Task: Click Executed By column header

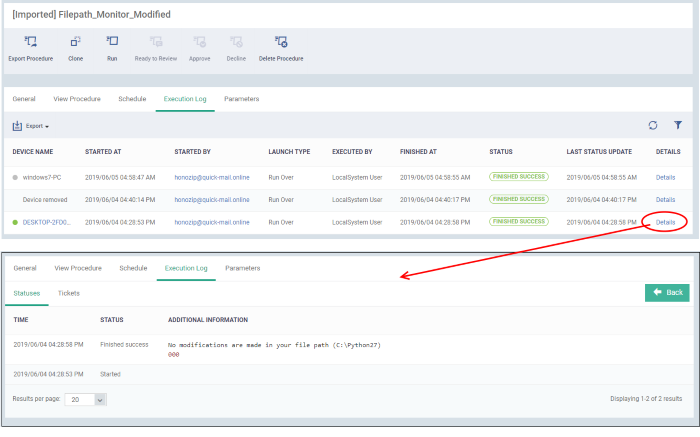Action: (352, 152)
